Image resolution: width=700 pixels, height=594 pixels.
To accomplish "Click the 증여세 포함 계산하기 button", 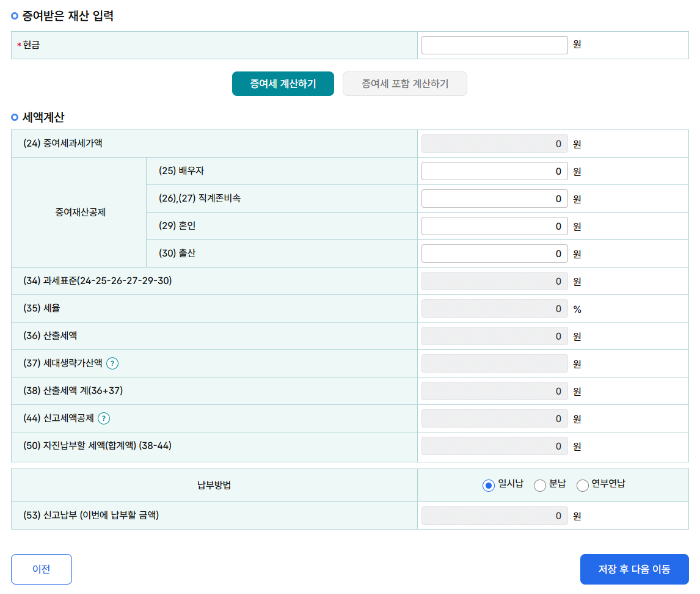I will click(x=405, y=83).
